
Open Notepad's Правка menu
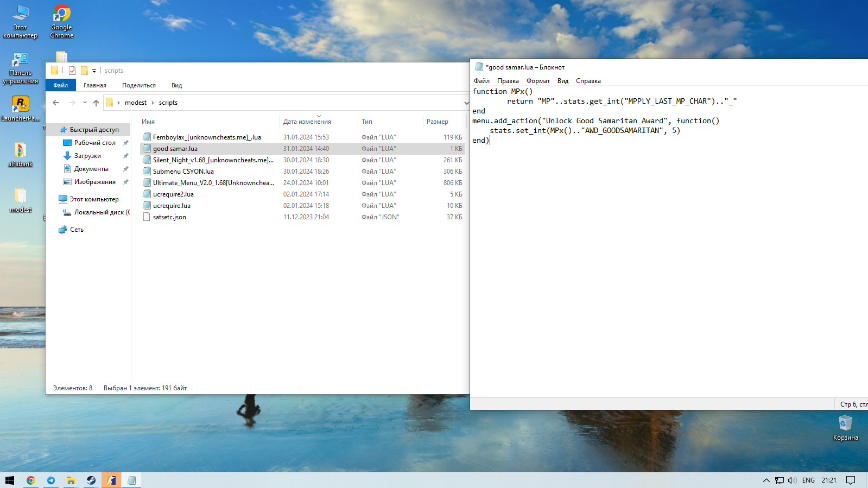(508, 81)
